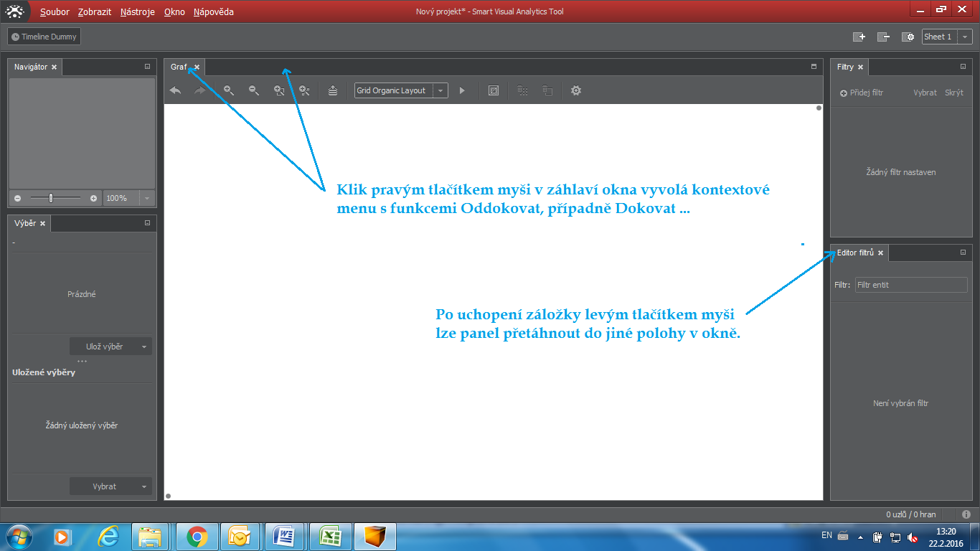
Task: Click the Undo arrow in the Graf toolbar
Action: pyautogui.click(x=174, y=90)
